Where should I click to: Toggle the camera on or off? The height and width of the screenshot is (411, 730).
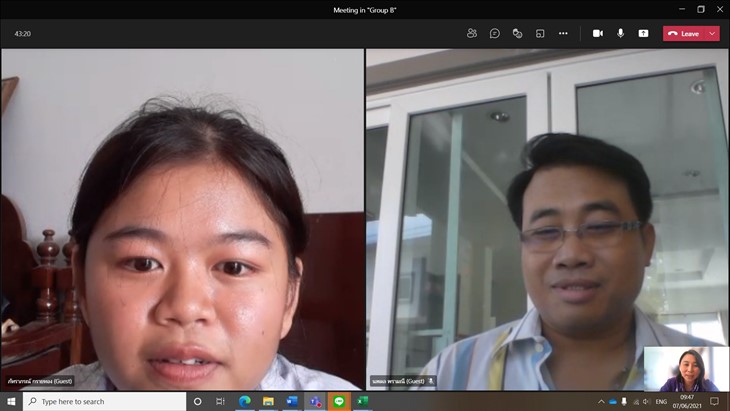click(598, 33)
